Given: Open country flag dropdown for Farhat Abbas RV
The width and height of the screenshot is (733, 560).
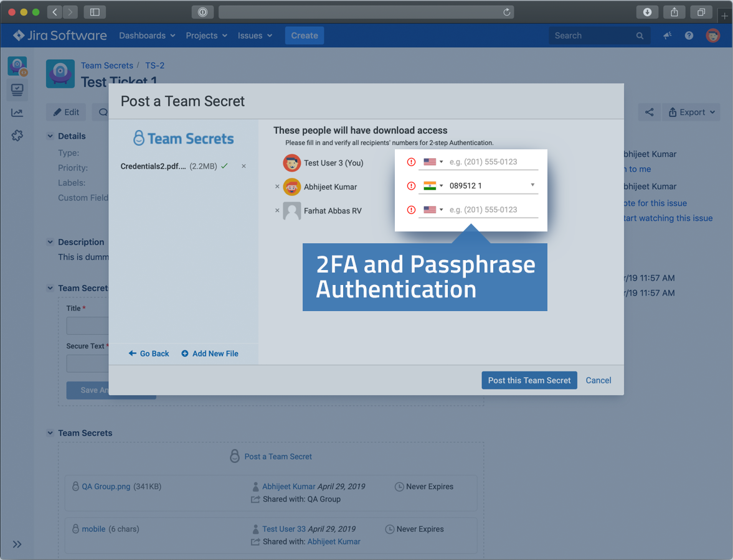Looking at the screenshot, I should point(433,210).
